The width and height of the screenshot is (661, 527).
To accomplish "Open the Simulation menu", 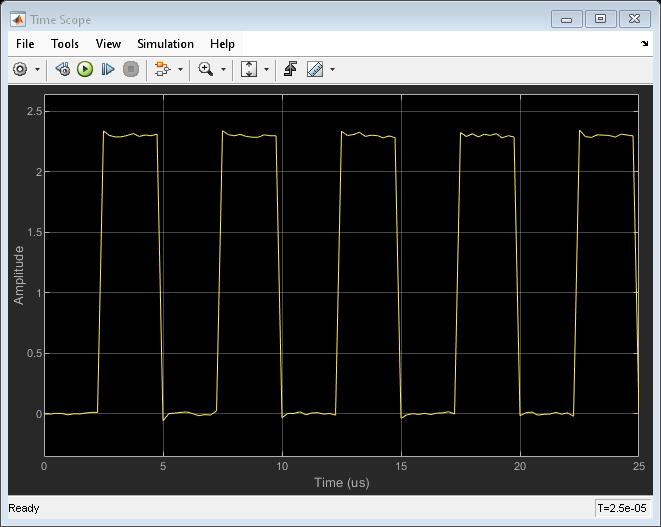I will [x=165, y=44].
